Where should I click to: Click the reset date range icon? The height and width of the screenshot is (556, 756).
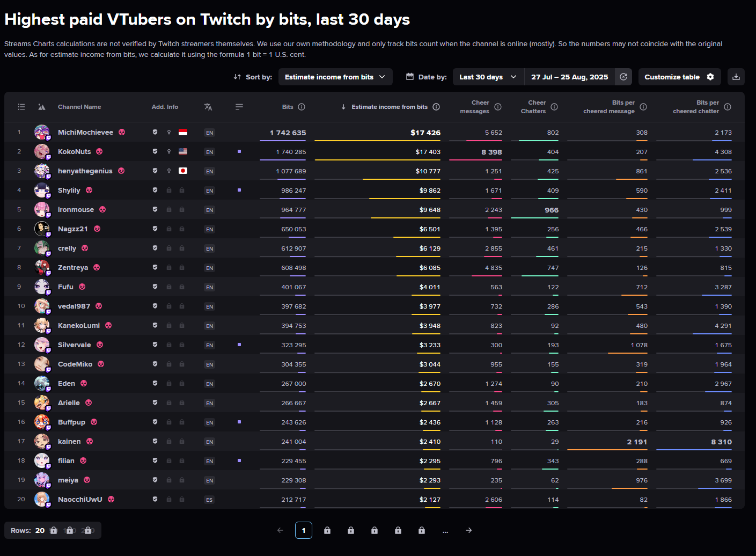623,77
